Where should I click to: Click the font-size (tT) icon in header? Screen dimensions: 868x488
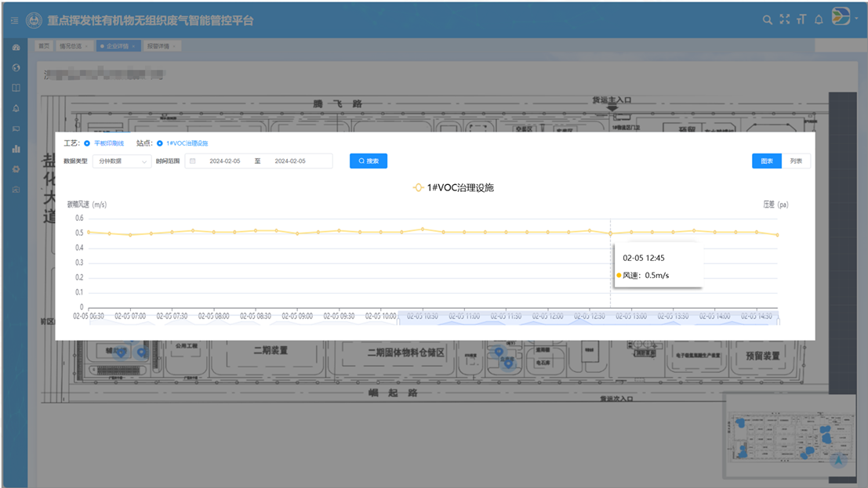[801, 19]
